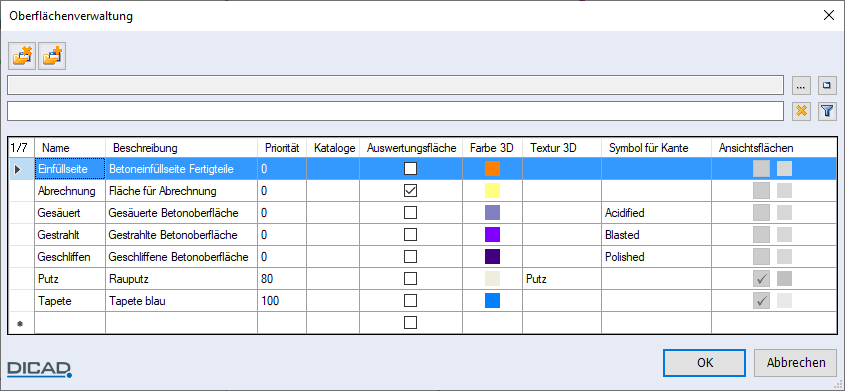Click the small window icon beside browse

826,85
